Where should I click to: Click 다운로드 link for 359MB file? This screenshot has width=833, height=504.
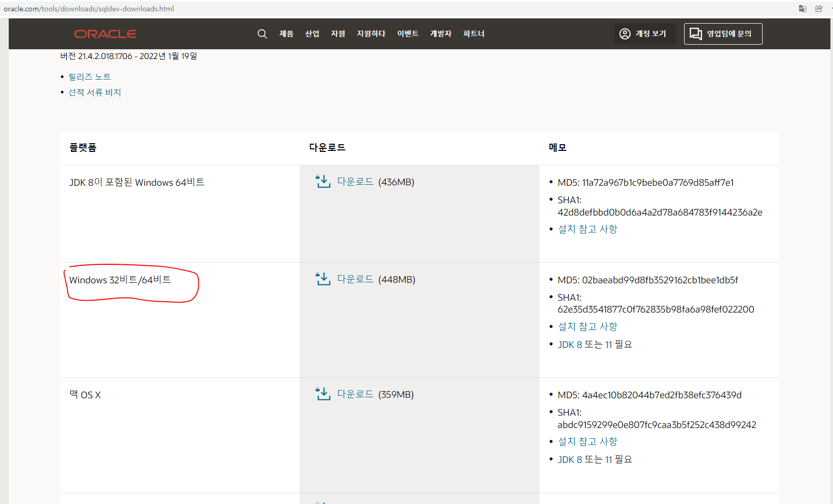point(355,394)
